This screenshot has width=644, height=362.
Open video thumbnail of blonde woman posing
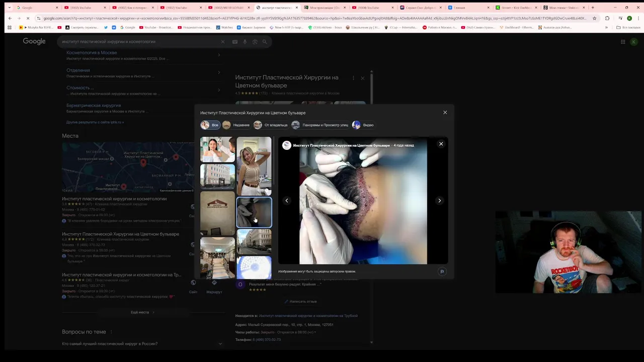coord(254,166)
